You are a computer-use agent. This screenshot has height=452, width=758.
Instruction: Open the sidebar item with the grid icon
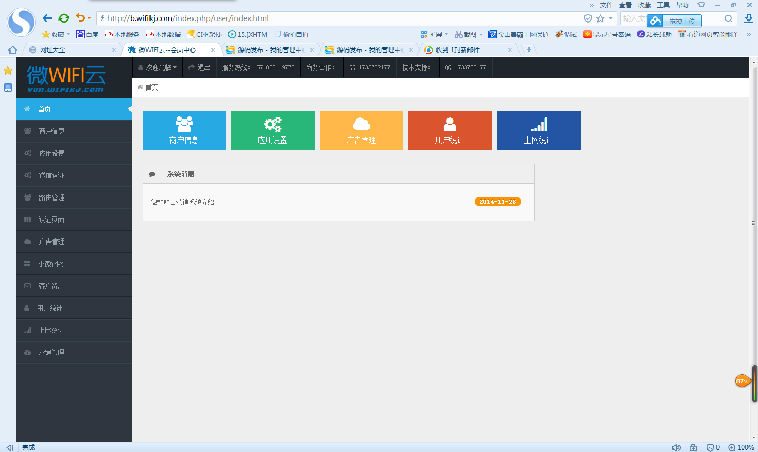coord(74,219)
